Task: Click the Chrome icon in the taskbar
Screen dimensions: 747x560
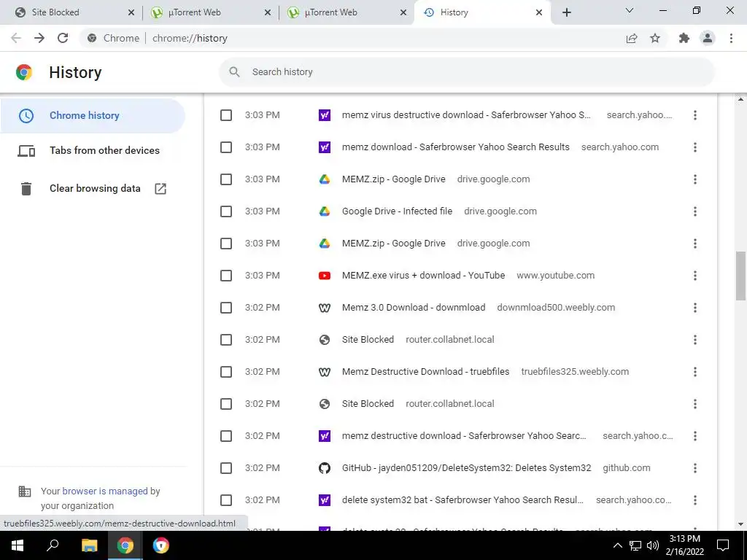Action: [x=125, y=545]
